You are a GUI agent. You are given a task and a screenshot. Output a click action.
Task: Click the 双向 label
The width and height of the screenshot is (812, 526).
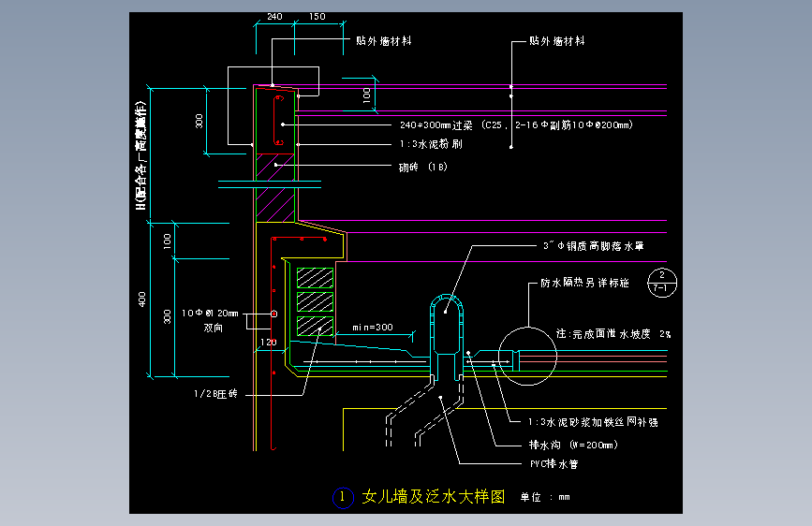[x=213, y=328]
